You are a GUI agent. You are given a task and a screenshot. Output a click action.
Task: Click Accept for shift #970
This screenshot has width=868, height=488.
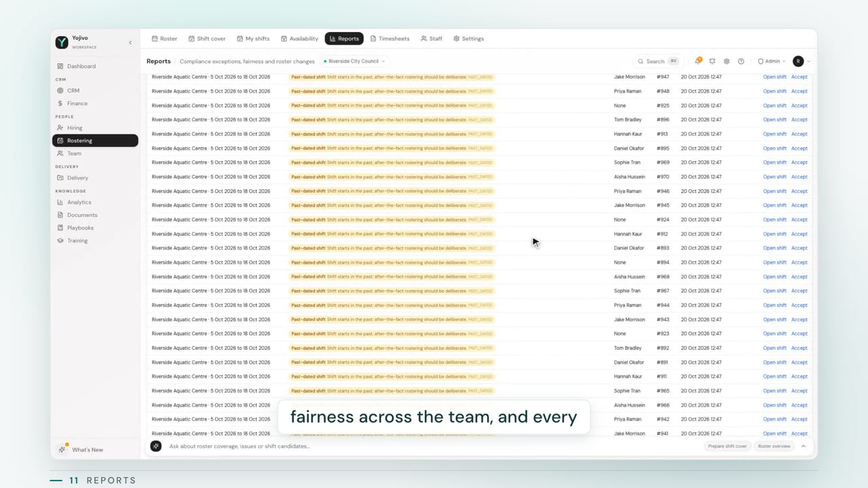[x=800, y=177]
